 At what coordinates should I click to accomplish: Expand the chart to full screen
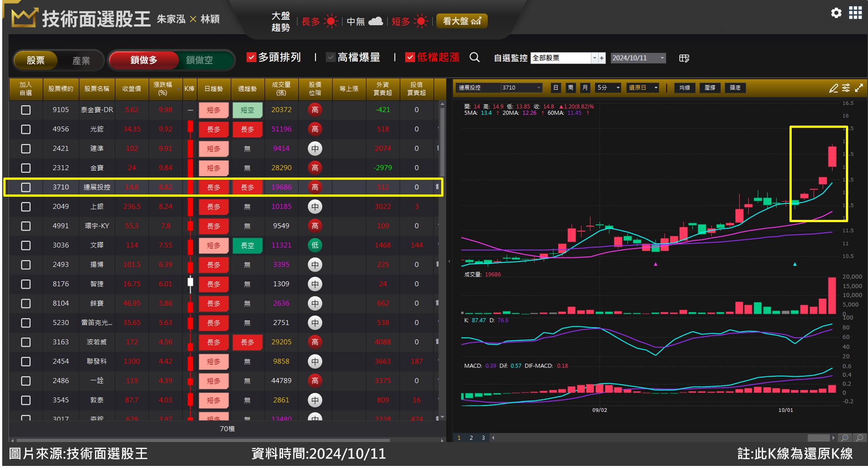[x=859, y=88]
